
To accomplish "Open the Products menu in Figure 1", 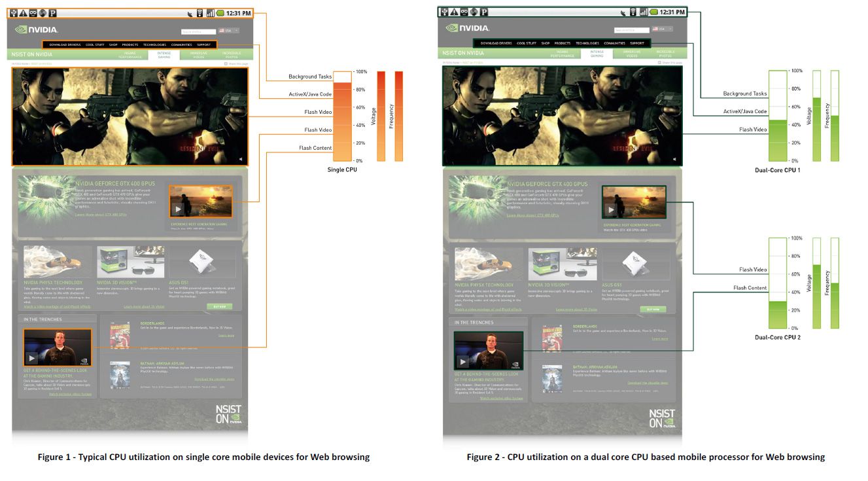I will pos(130,45).
